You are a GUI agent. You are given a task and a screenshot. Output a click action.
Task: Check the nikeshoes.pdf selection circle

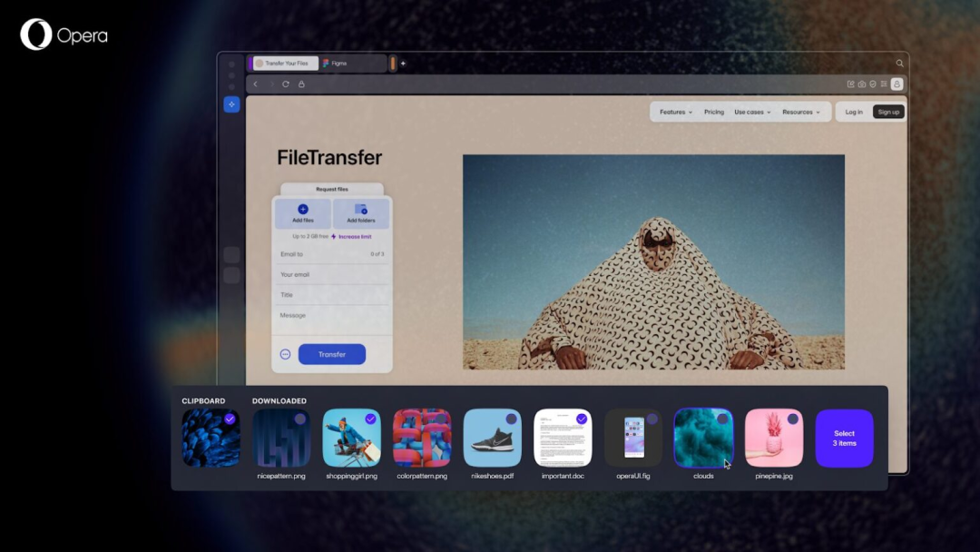tap(511, 419)
